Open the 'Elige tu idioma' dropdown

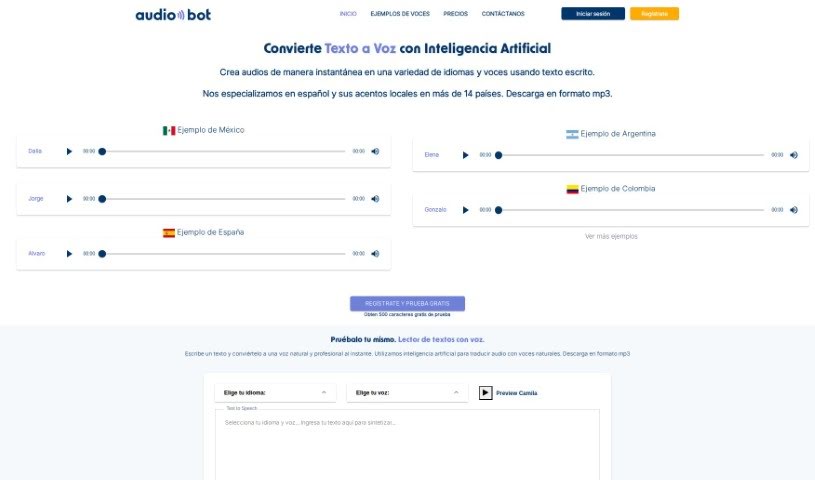[x=275, y=393]
